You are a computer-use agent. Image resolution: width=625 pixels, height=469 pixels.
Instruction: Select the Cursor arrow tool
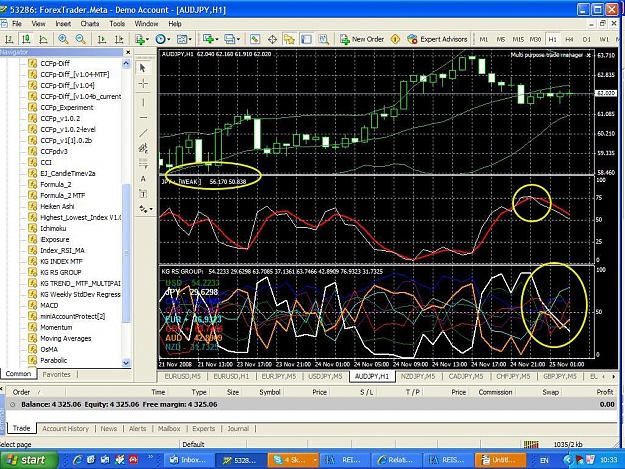(143, 68)
